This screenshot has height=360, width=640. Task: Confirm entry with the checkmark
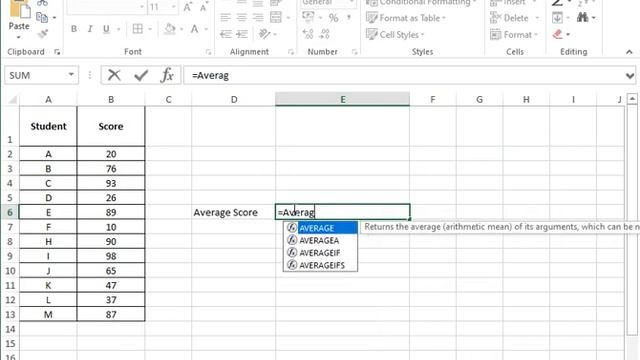tap(141, 75)
